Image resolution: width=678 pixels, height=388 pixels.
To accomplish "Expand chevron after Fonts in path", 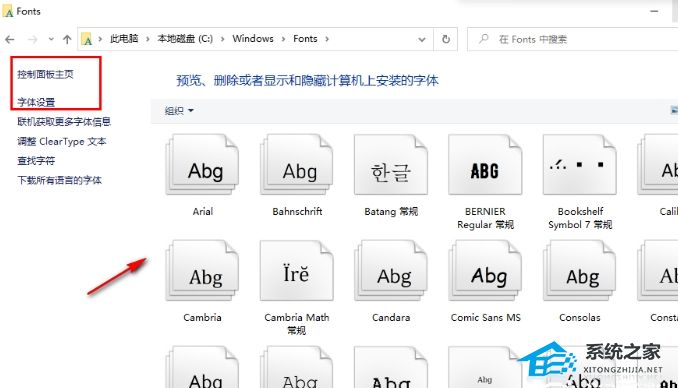I will click(x=327, y=39).
